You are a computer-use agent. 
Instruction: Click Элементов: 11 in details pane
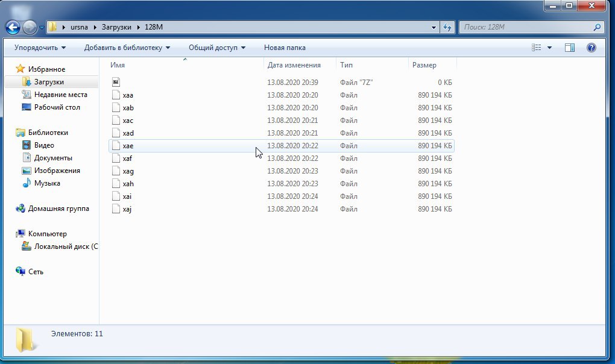[77, 334]
